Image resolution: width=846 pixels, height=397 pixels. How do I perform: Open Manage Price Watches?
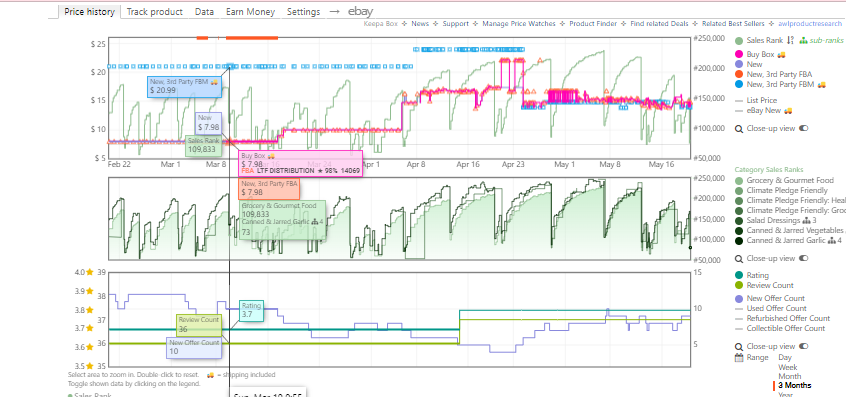[x=518, y=24]
